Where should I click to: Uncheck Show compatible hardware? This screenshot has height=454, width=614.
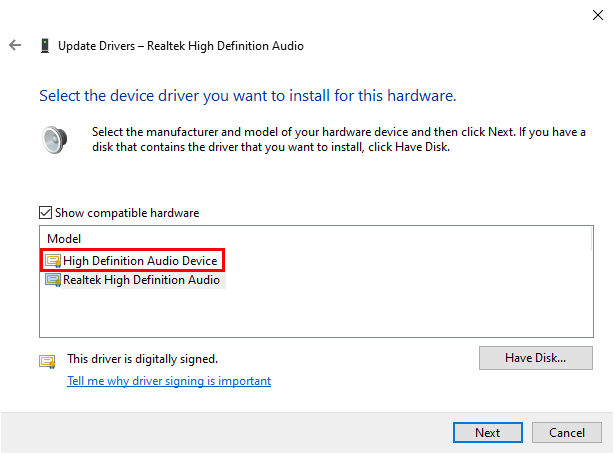click(x=45, y=213)
